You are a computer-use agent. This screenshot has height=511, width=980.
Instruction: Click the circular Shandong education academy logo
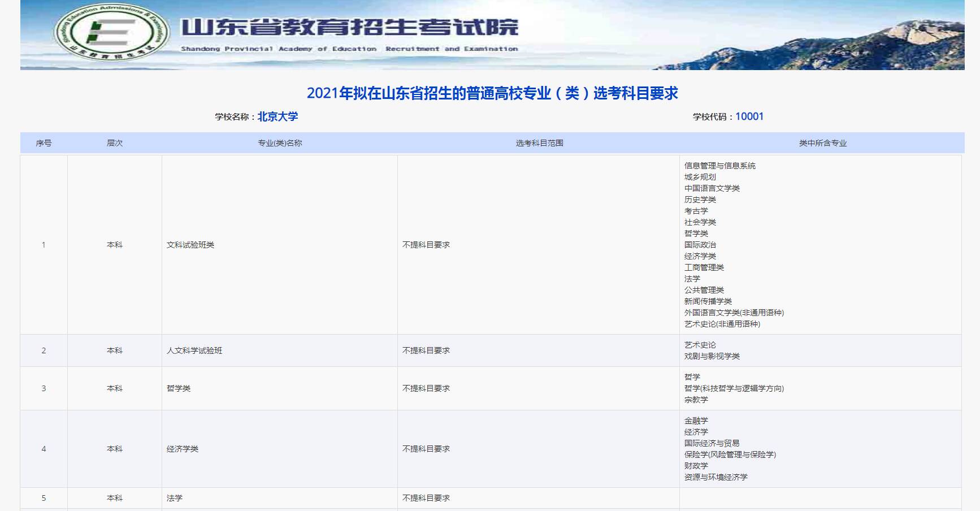(112, 33)
